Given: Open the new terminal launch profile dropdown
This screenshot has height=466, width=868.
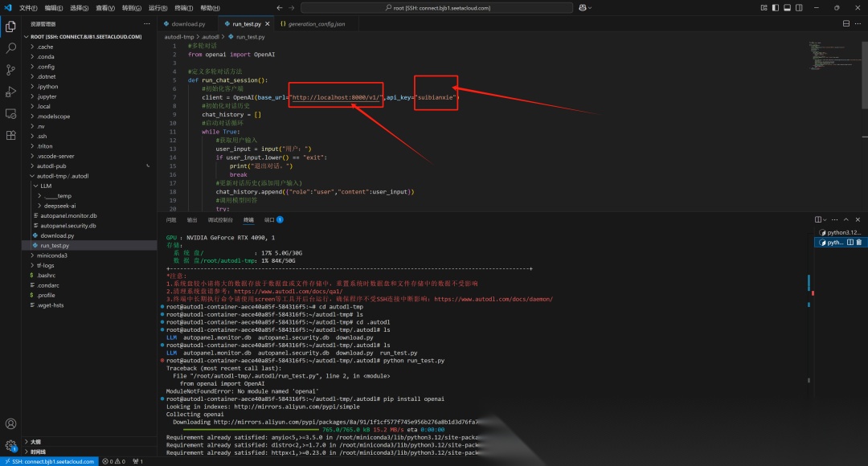Looking at the screenshot, I should pos(825,219).
